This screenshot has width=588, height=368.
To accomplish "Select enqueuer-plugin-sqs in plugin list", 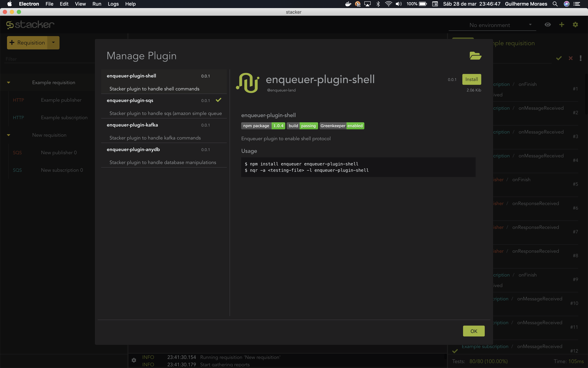I will point(164,106).
